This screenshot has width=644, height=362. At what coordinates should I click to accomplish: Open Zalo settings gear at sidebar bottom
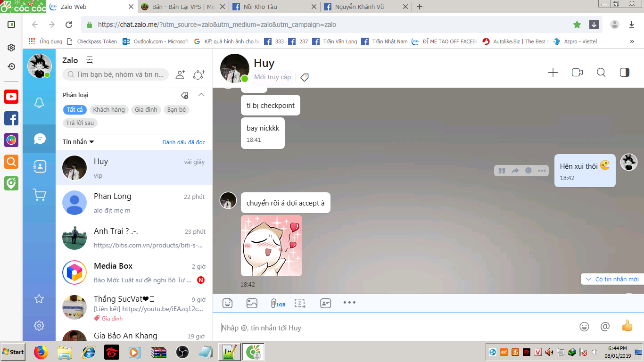pyautogui.click(x=40, y=325)
